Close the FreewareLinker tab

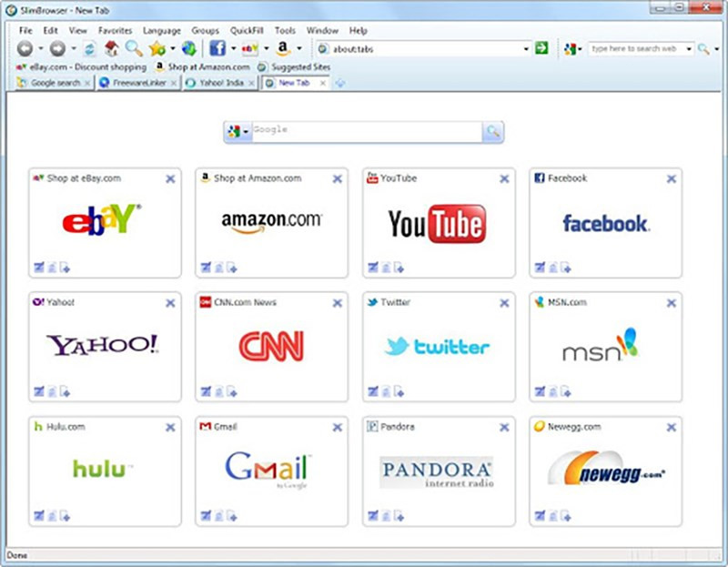(174, 83)
